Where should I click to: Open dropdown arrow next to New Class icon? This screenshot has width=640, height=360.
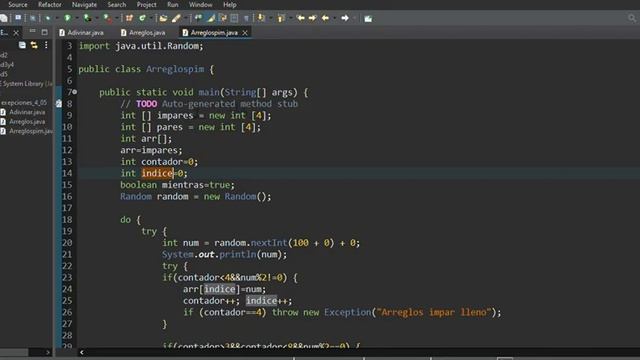pos(151,18)
